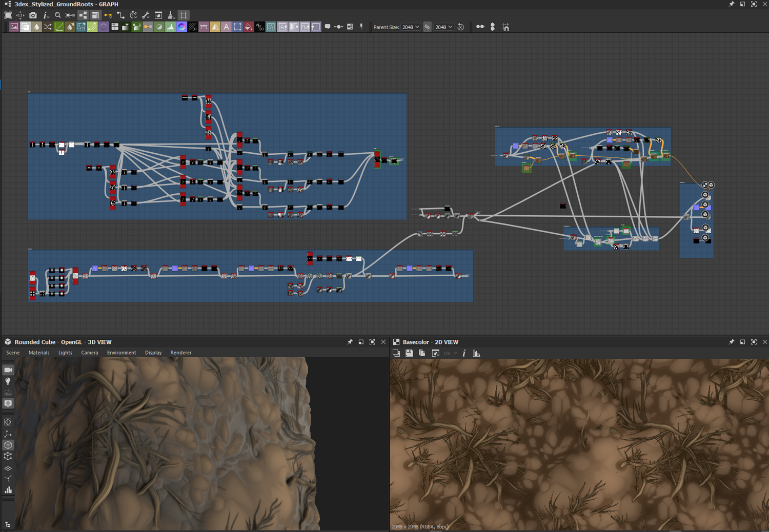Viewport: 769px width, 532px height.
Task: Toggle the output size link button
Action: pos(427,27)
